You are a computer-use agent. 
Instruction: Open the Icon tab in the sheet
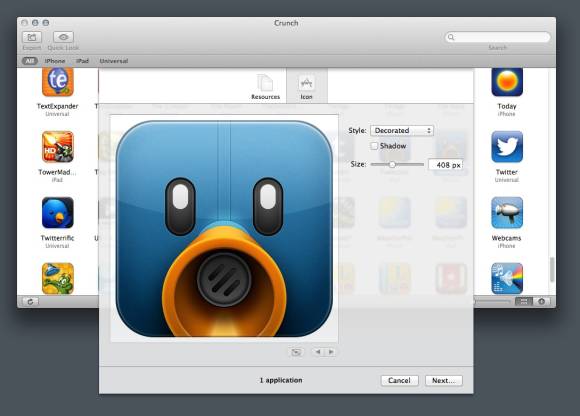click(x=306, y=86)
